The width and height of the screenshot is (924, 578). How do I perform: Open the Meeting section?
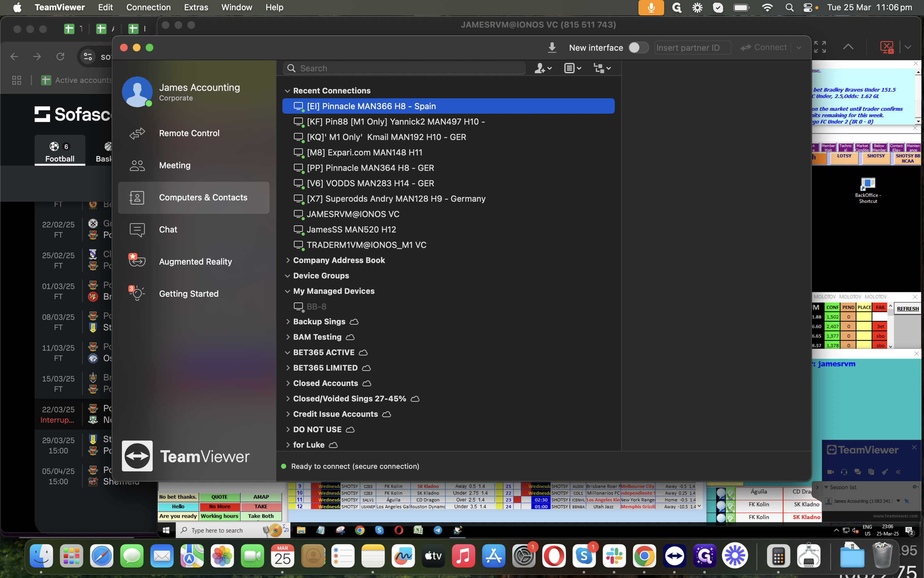point(193,165)
